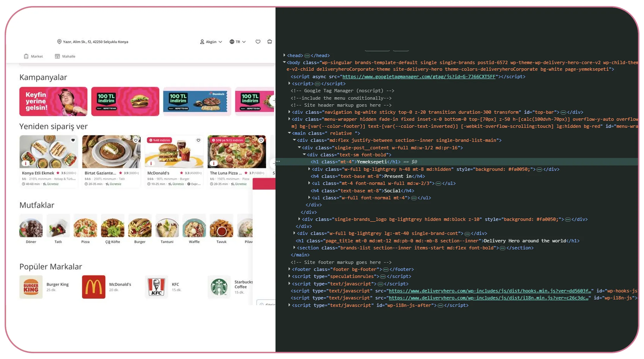Open The Luna Pizza restaurant card

click(x=237, y=161)
